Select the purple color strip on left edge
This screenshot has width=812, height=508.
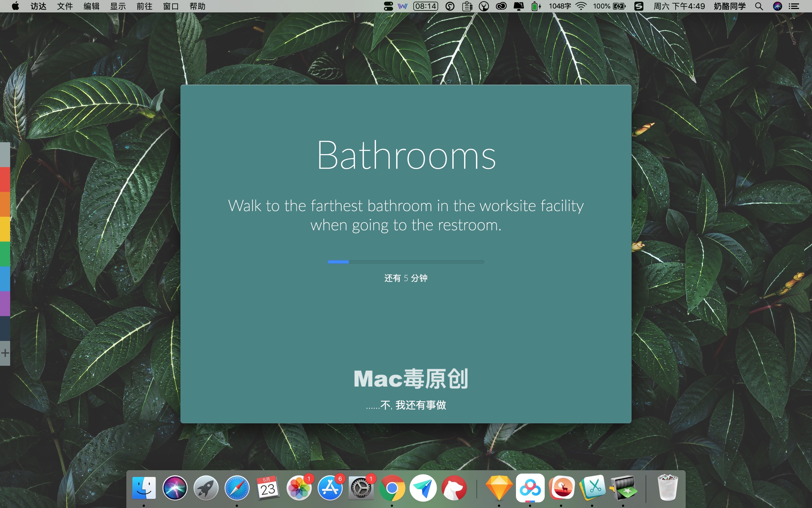point(5,304)
